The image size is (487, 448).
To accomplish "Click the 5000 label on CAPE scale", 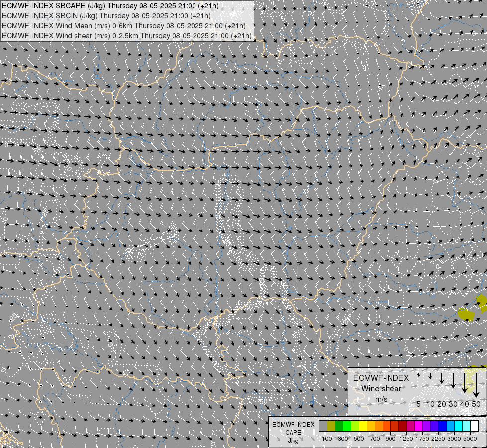I will [x=470, y=439].
